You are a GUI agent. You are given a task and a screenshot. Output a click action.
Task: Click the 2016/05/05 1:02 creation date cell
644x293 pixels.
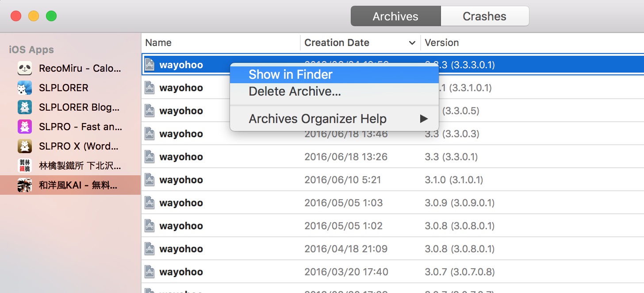coord(343,226)
